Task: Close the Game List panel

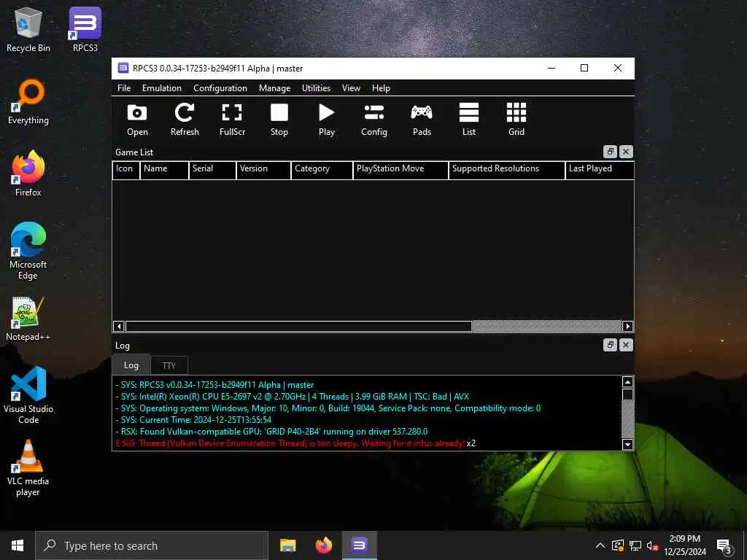Action: pos(626,152)
